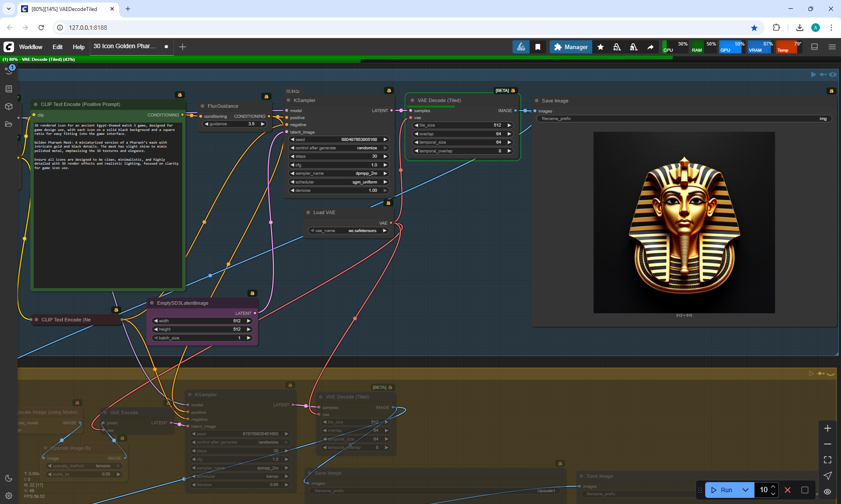Click the guidance slider in FluxGuidance
Viewport: 841px width, 504px height.
click(x=234, y=124)
